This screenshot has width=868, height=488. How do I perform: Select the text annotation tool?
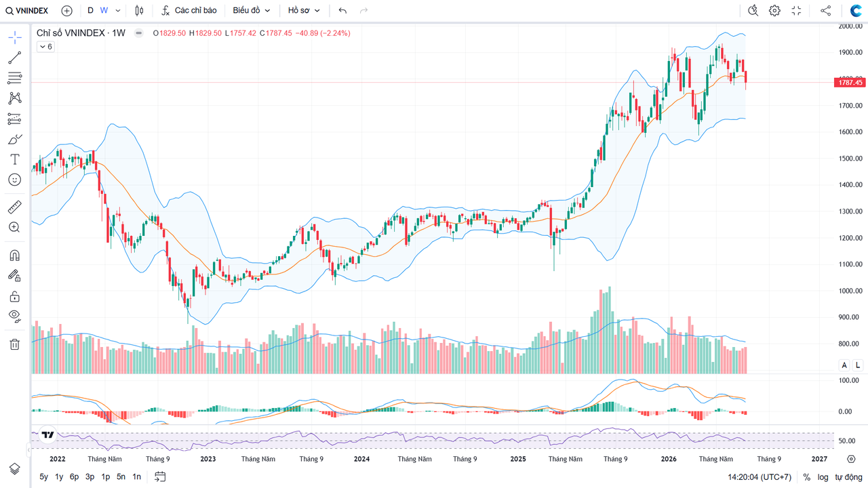(14, 159)
